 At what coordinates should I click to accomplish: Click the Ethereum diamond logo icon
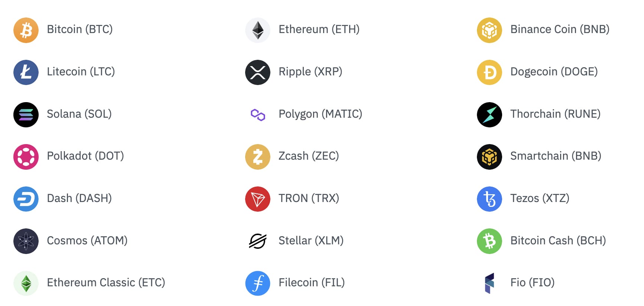pyautogui.click(x=258, y=30)
